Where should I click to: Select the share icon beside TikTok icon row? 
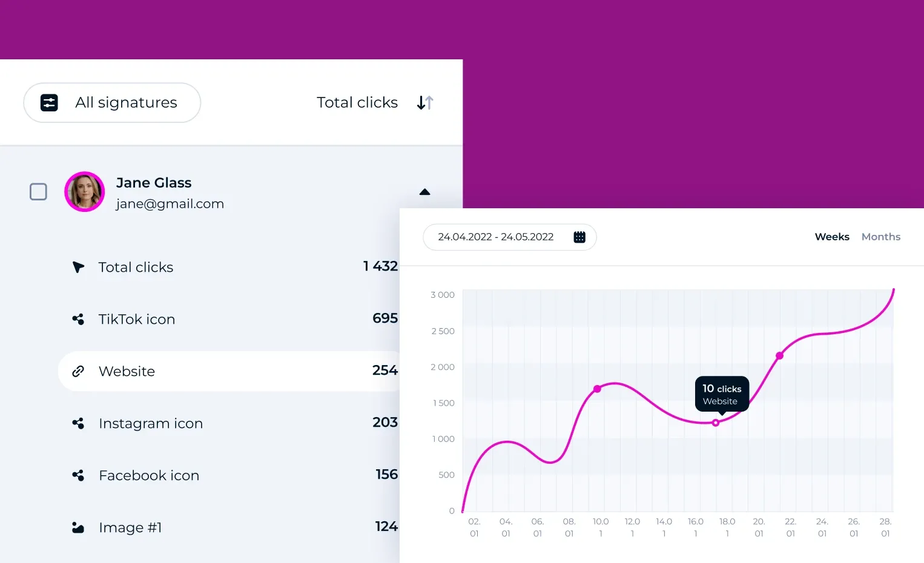pyautogui.click(x=78, y=319)
